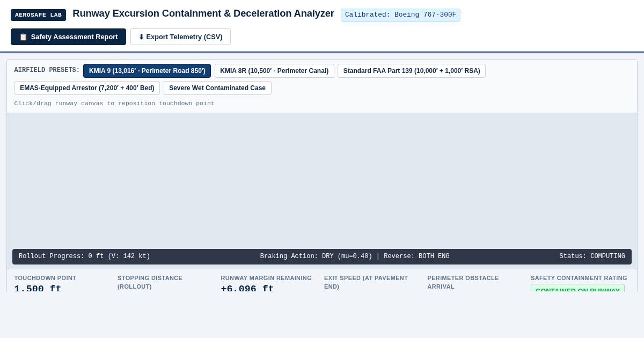Click the CONTAINED ON RUNWAY rating badge

click(577, 288)
